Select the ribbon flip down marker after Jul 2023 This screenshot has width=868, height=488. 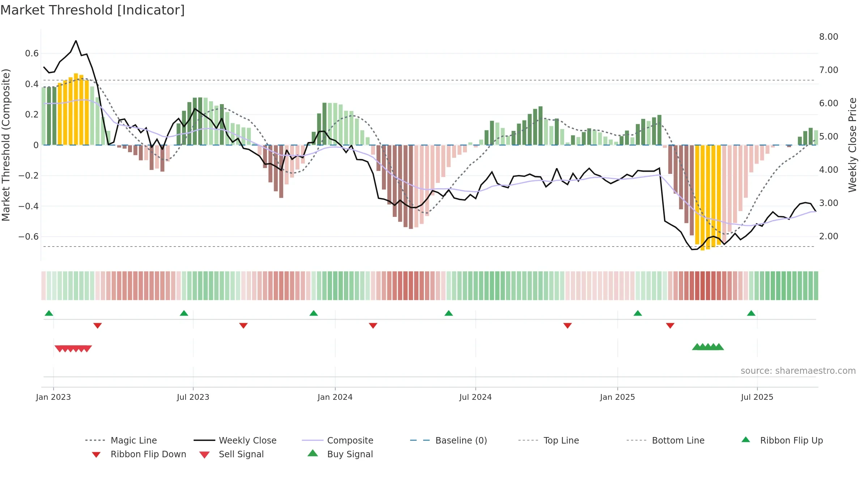coord(243,326)
